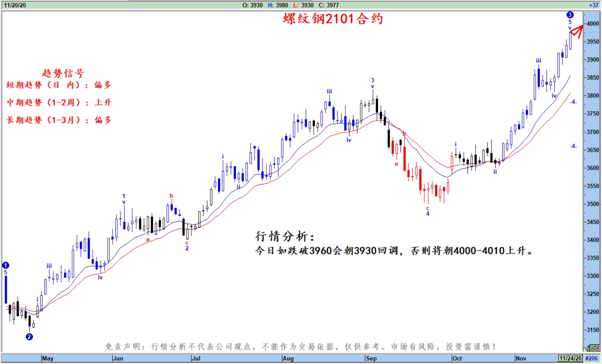Click the 4000 level on price axis

tap(593, 24)
